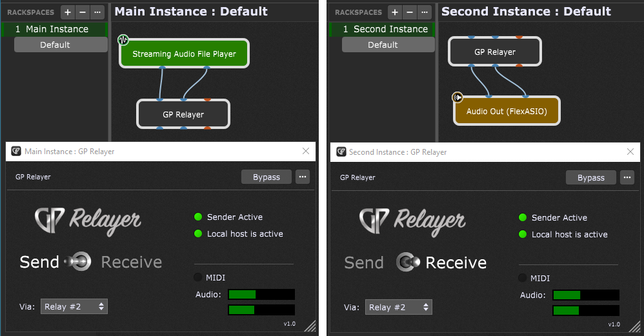Click 'Main Instance : Default' title heading
The height and width of the screenshot is (336, 644).
pos(191,12)
